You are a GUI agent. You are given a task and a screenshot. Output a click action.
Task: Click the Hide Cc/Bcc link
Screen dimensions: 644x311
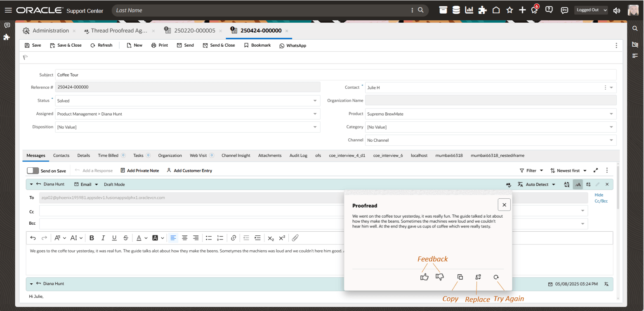pos(601,198)
